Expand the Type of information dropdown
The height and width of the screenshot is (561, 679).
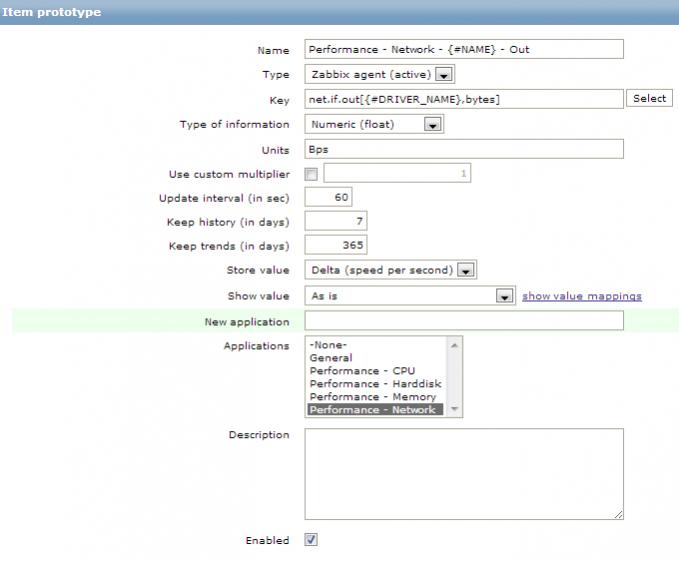click(x=374, y=125)
